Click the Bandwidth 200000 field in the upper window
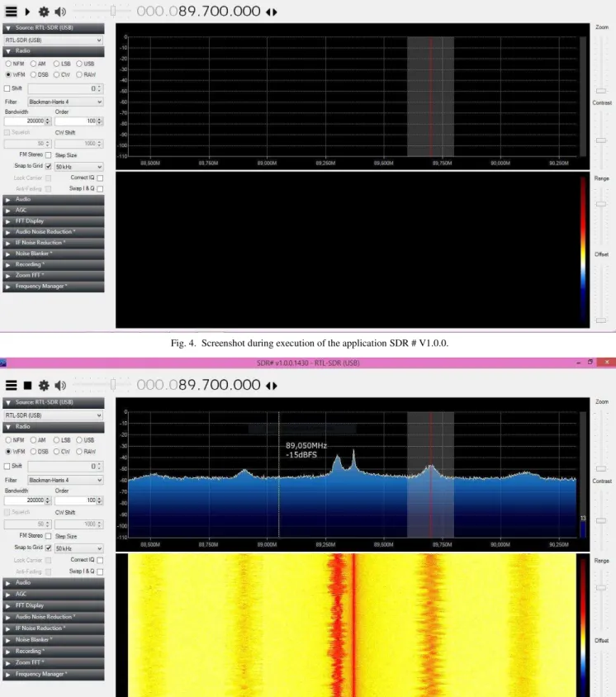616x697 pixels. click(x=27, y=121)
